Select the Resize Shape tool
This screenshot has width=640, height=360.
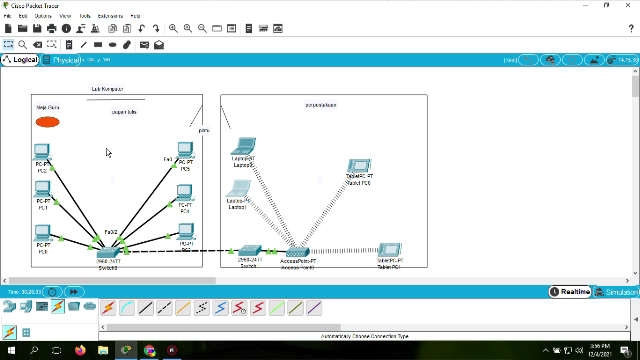pos(51,44)
